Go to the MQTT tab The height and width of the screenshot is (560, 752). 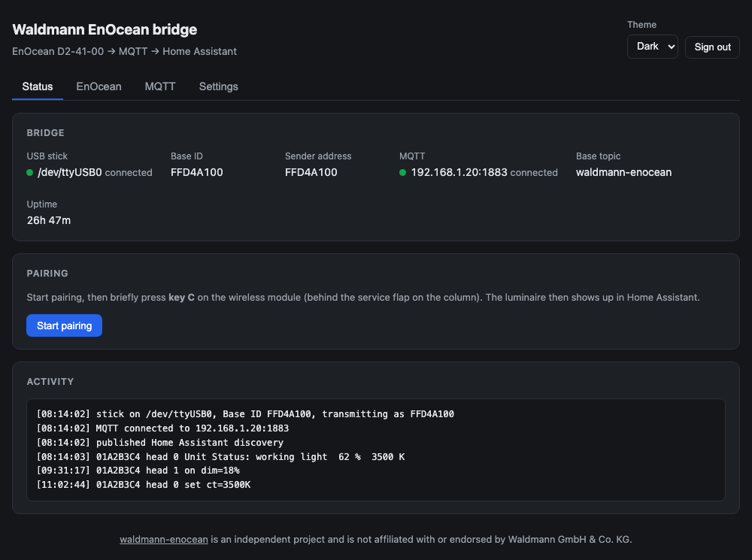point(160,86)
